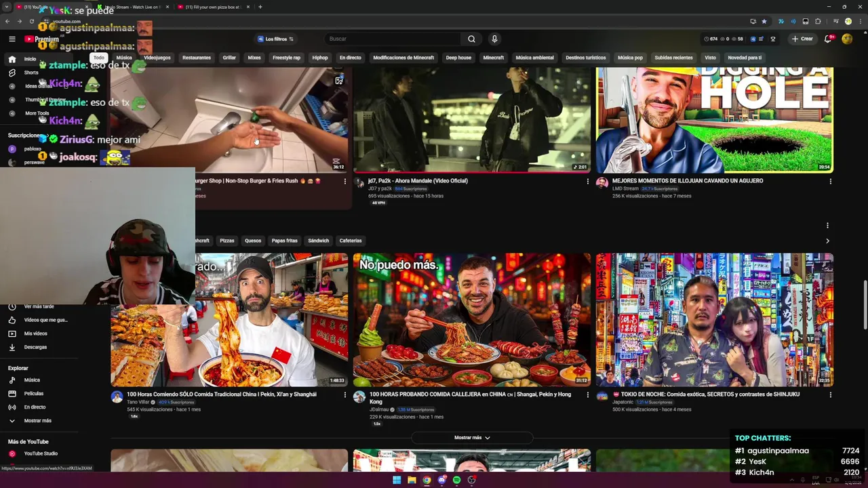Select the Música ambiental chip
The width and height of the screenshot is (868, 488).
point(534,58)
